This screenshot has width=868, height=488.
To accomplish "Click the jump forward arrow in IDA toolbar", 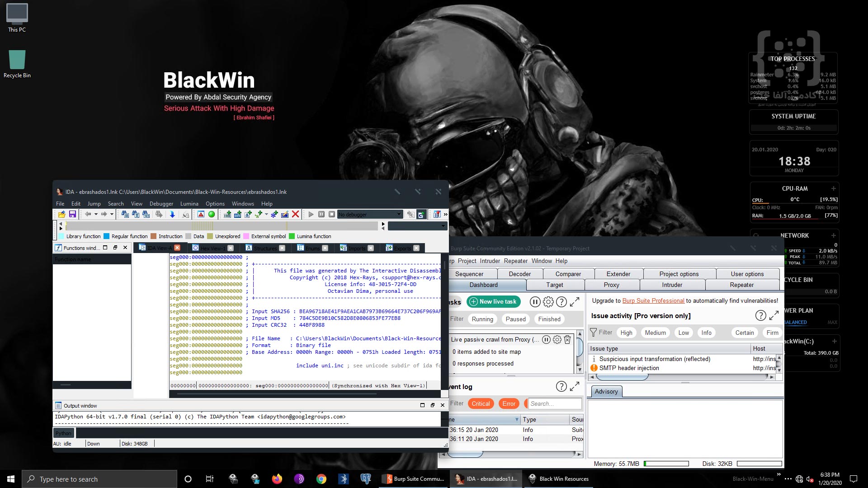I will point(104,214).
